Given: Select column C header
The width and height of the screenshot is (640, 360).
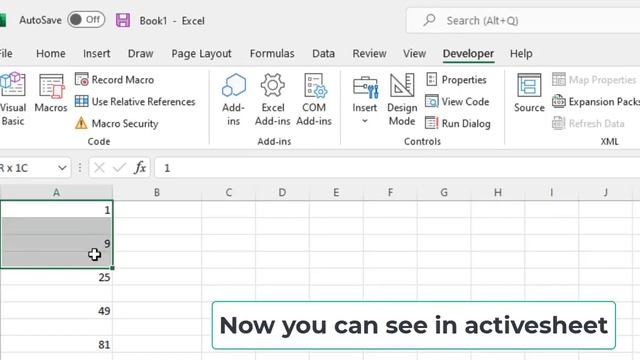Looking at the screenshot, I should (x=229, y=192).
